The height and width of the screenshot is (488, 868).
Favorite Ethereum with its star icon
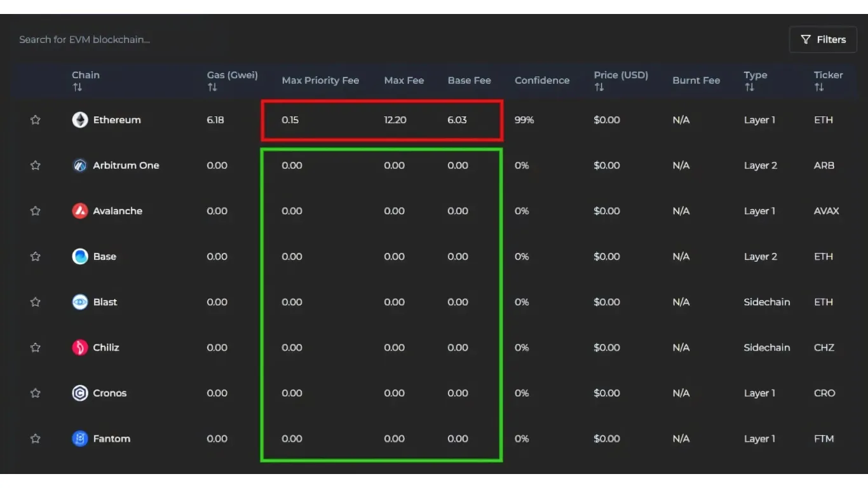pyautogui.click(x=36, y=120)
